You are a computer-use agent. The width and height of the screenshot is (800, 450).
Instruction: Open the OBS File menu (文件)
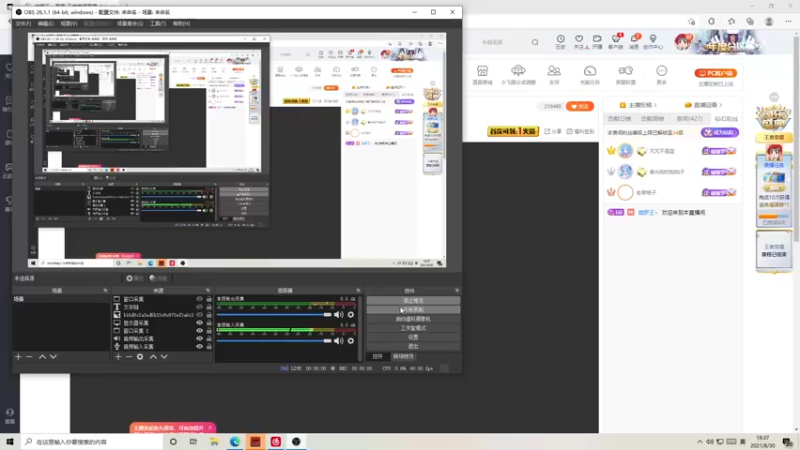coord(23,23)
